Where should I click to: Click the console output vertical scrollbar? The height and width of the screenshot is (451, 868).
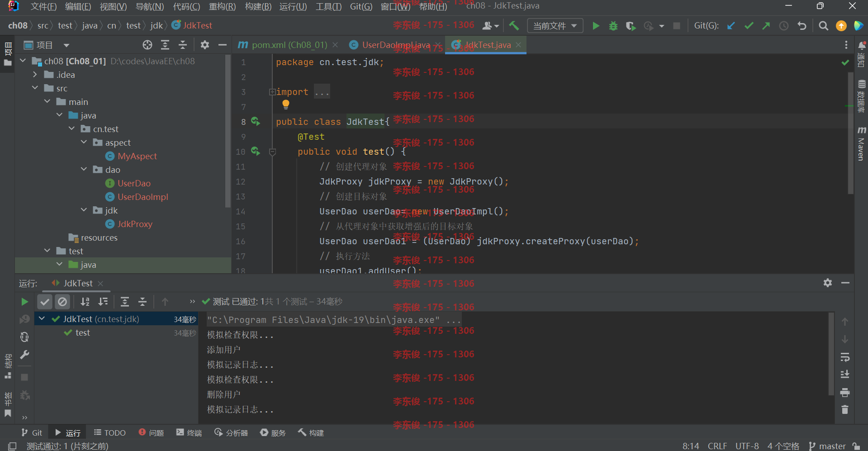coord(831,354)
